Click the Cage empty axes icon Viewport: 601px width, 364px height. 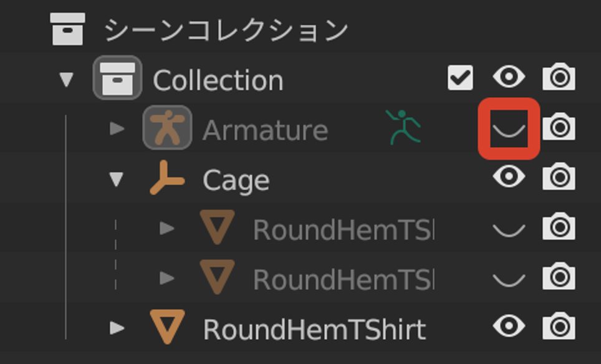coord(167,178)
